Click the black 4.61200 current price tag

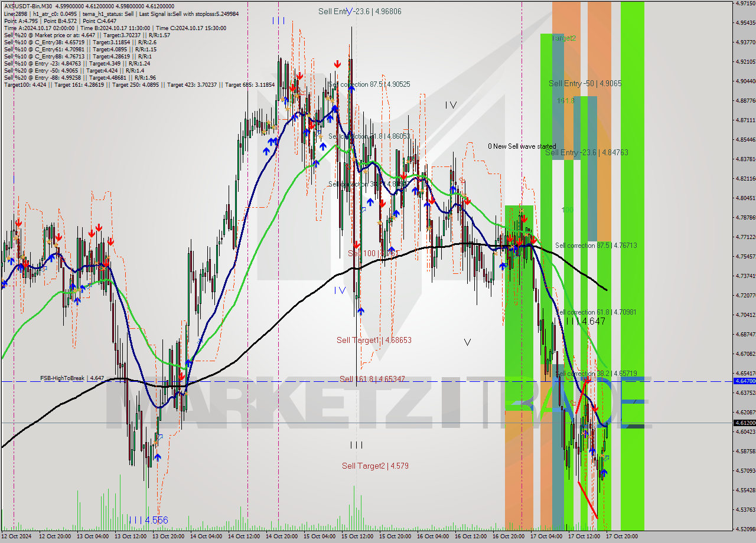[744, 423]
